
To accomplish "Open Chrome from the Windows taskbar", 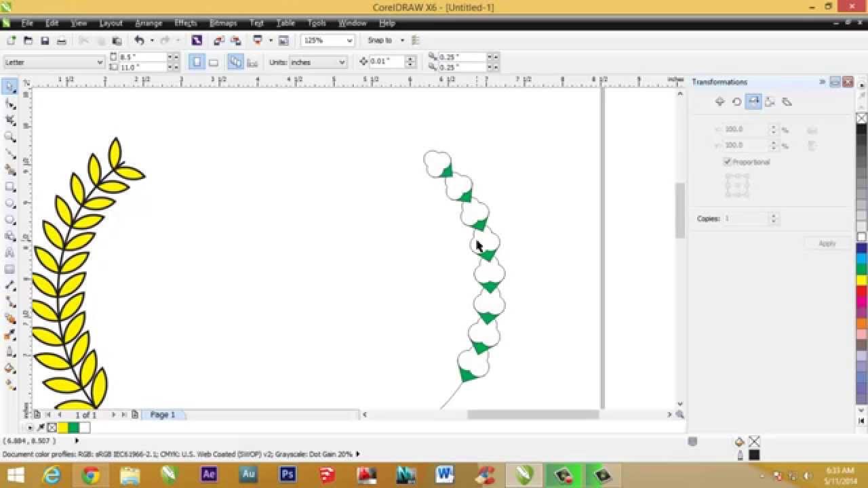I will (x=91, y=475).
